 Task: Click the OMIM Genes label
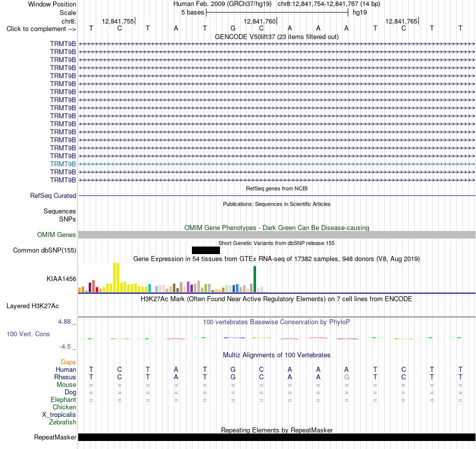click(57, 235)
